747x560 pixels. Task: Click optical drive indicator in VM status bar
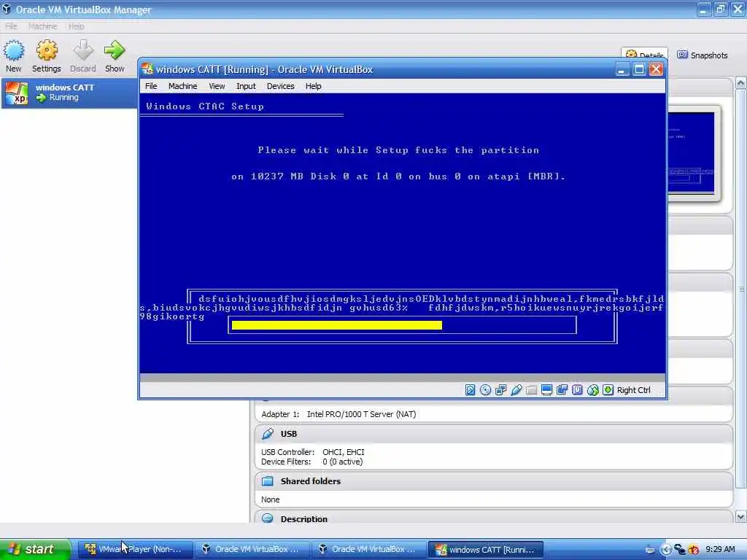coord(485,390)
